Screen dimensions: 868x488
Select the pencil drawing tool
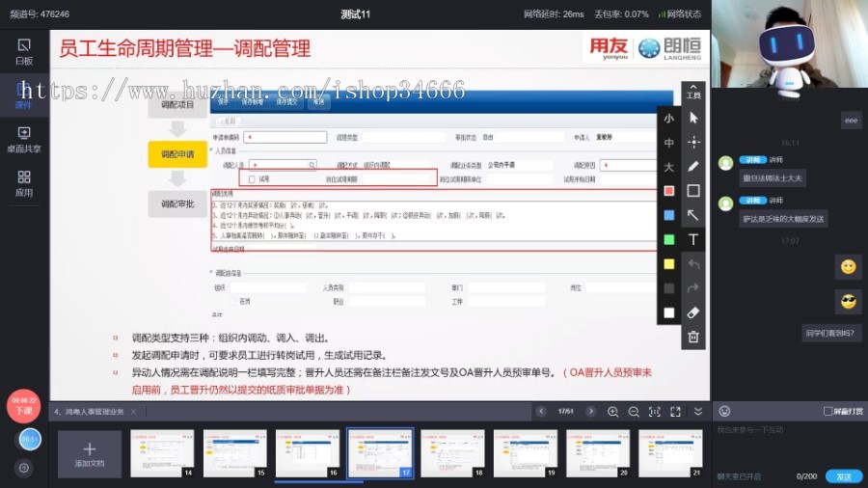click(x=693, y=167)
